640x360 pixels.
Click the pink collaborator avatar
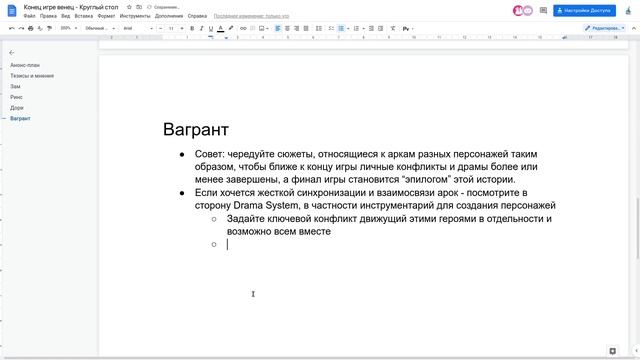point(518,11)
